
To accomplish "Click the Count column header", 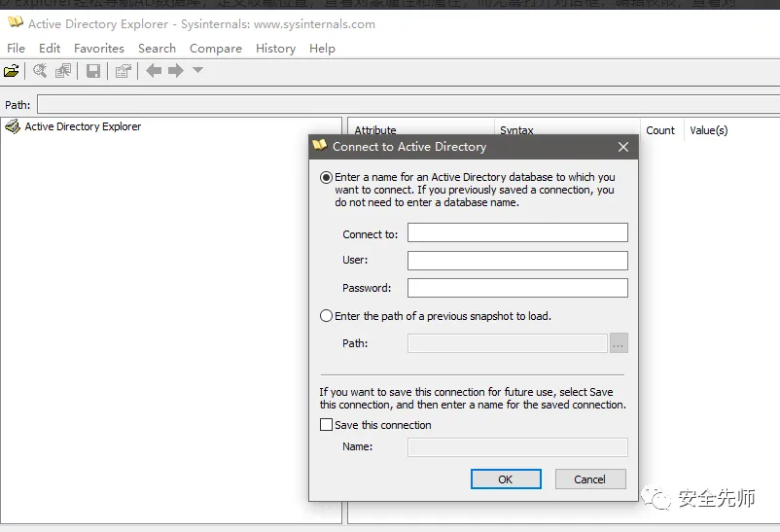I will point(661,130).
